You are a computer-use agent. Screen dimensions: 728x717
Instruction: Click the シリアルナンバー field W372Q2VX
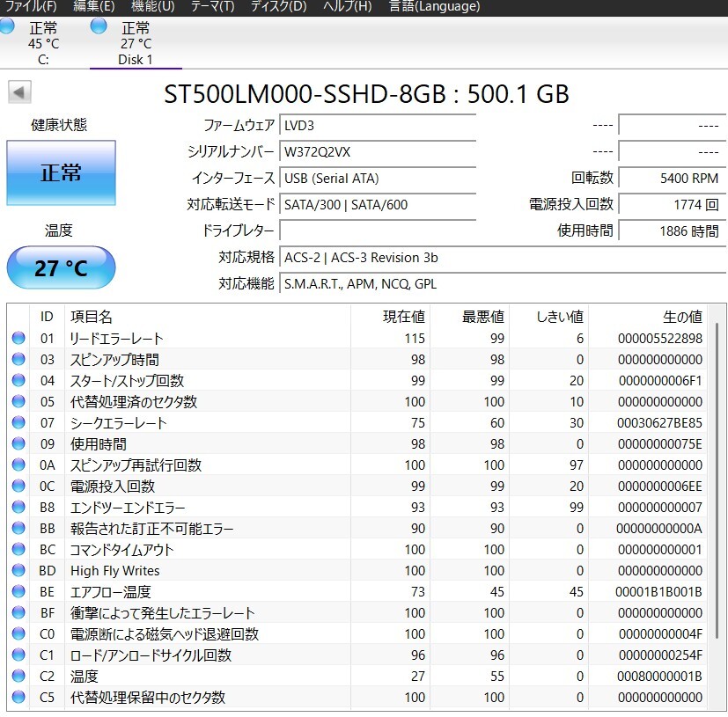[378, 151]
